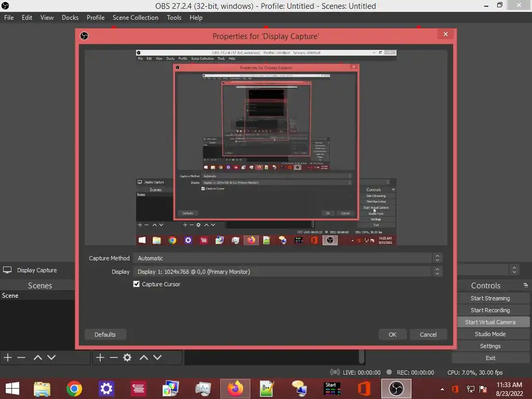
Task: Remove the selected scene with the Scenes minus icon
Action: coord(21,357)
